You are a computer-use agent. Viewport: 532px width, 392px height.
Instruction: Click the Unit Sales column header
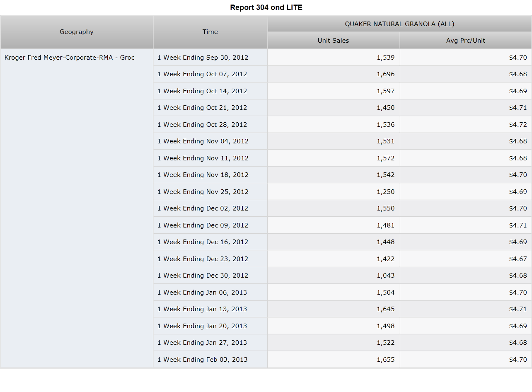tap(334, 41)
